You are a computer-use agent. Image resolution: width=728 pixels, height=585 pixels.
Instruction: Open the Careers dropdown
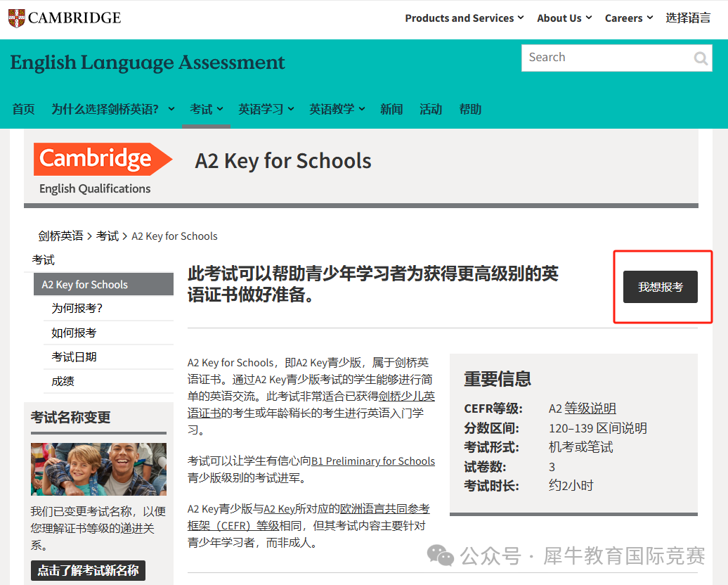[629, 18]
